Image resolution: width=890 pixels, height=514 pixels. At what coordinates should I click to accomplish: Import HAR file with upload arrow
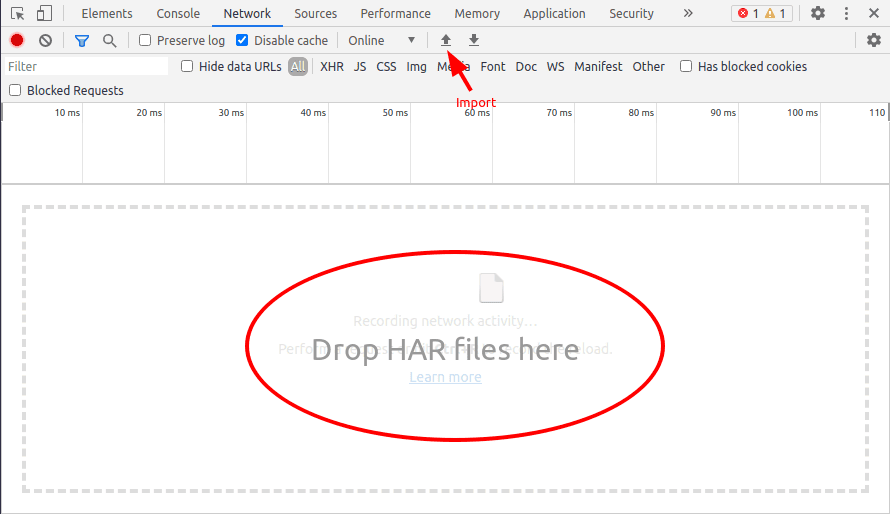pyautogui.click(x=446, y=40)
